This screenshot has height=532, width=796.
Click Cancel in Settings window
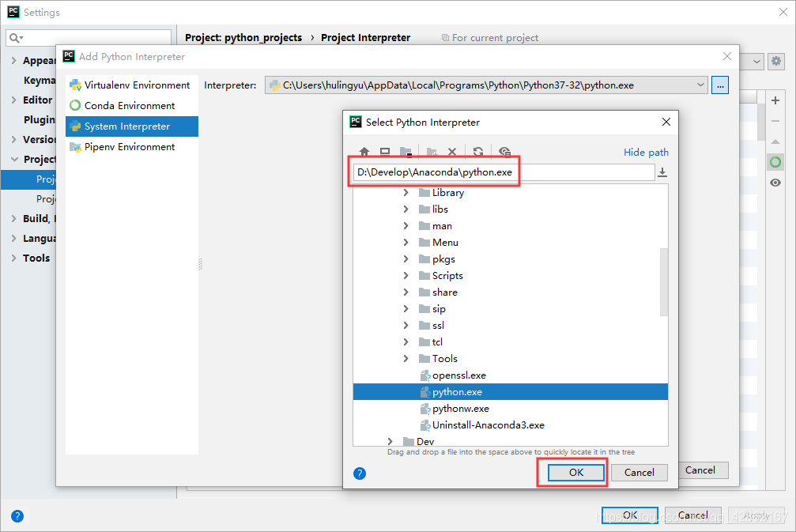(693, 515)
